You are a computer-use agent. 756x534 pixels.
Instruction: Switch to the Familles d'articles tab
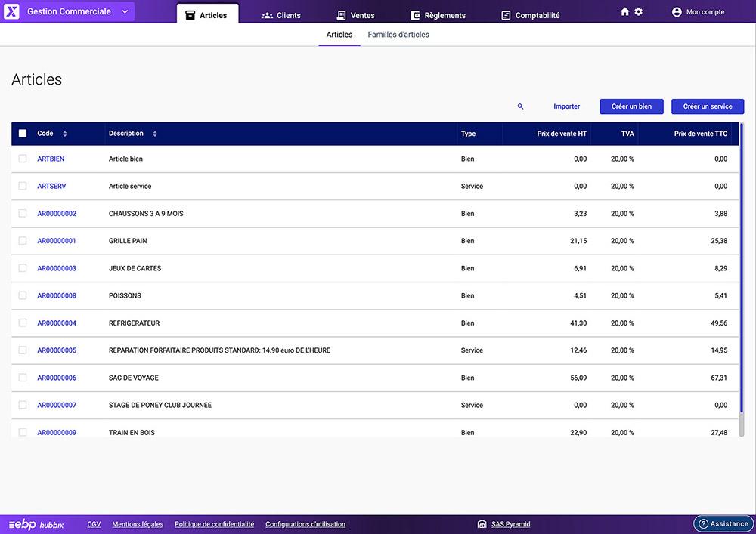(398, 34)
